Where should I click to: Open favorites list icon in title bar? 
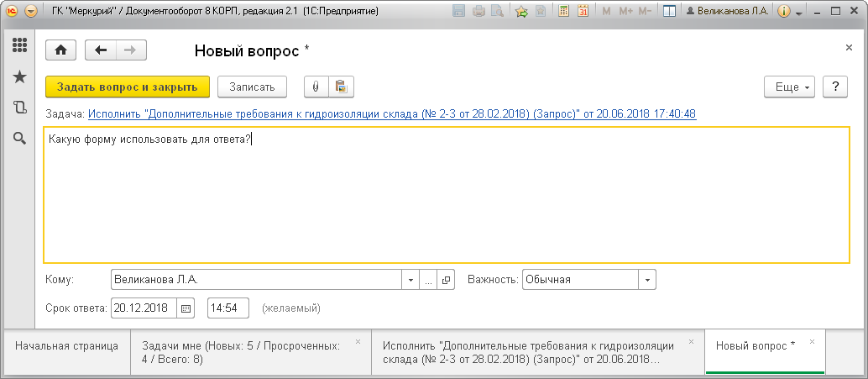point(541,11)
